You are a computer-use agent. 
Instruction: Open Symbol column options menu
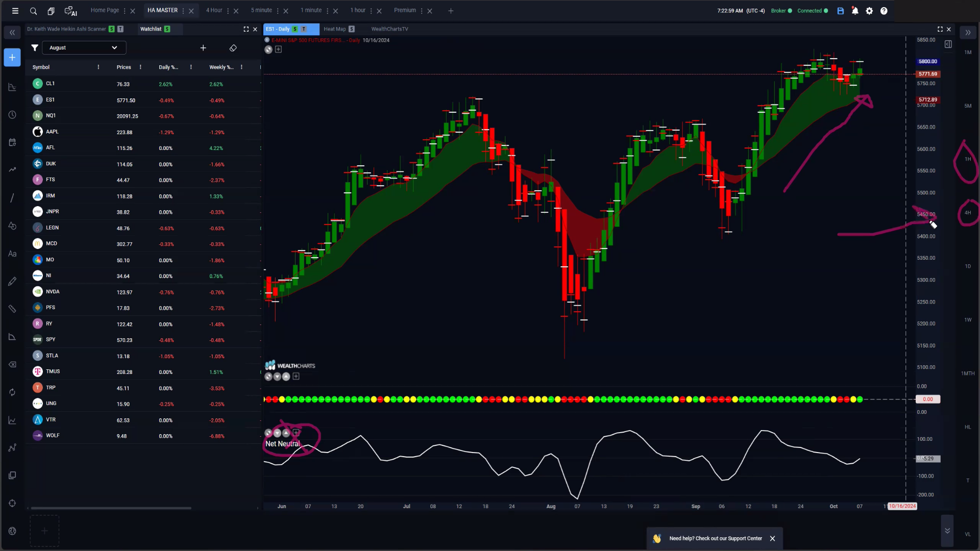click(x=99, y=67)
